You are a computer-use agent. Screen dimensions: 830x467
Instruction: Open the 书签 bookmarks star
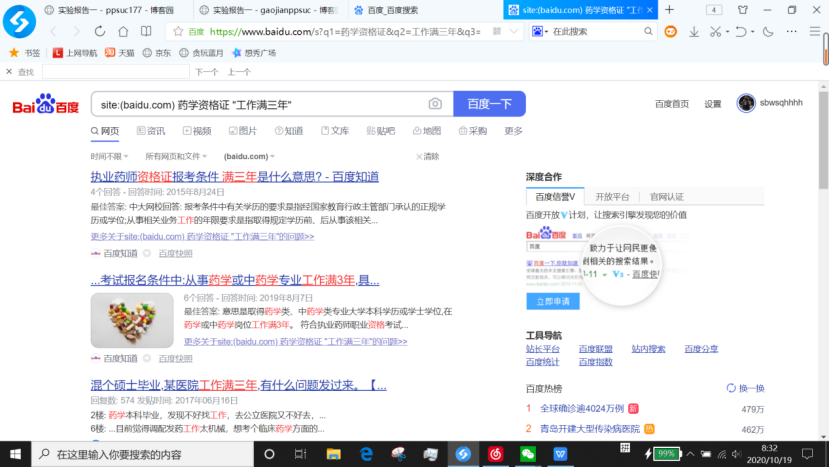point(25,53)
